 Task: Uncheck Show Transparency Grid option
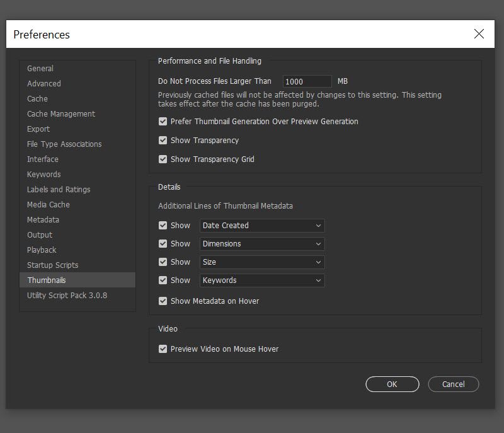[x=163, y=159]
